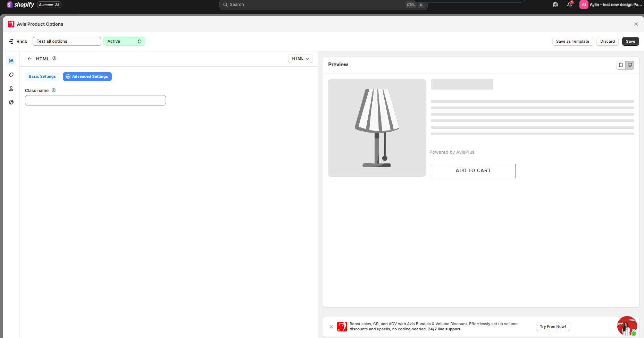This screenshot has height=338, width=644.
Task: Click the globe icon in left sidebar
Action: coord(11,102)
